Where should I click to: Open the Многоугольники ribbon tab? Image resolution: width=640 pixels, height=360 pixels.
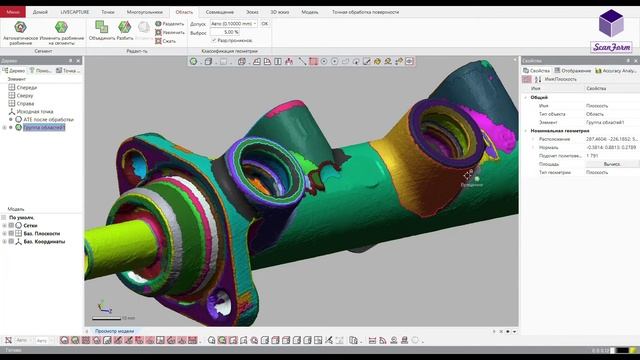(144, 12)
